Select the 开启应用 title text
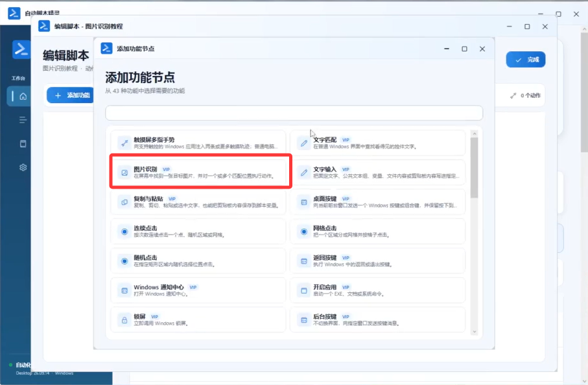Viewport: 588px width, 385px height. click(x=325, y=287)
